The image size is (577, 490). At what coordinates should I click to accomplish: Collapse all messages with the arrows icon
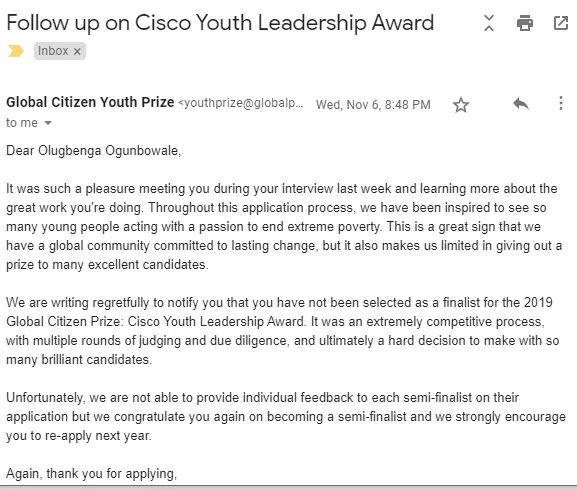click(x=489, y=23)
